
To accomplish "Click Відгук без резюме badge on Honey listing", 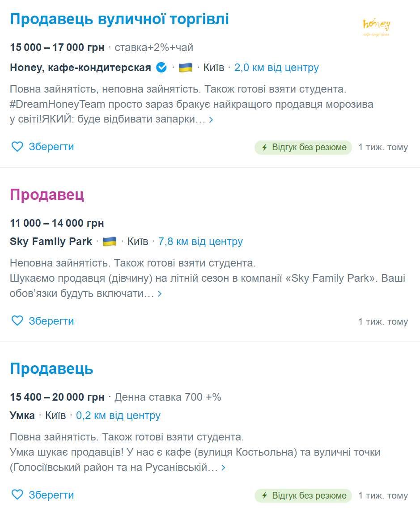I will point(303,147).
